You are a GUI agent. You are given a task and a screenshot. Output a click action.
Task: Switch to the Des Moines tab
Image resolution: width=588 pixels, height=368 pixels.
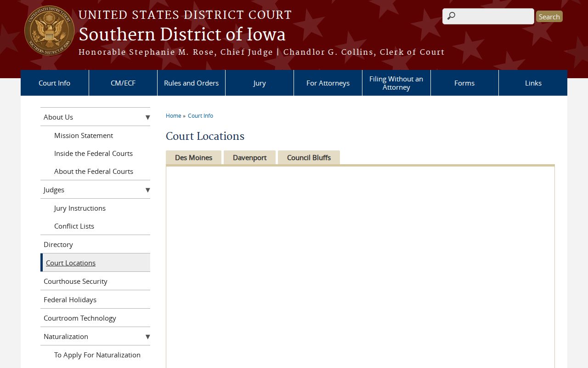193,157
